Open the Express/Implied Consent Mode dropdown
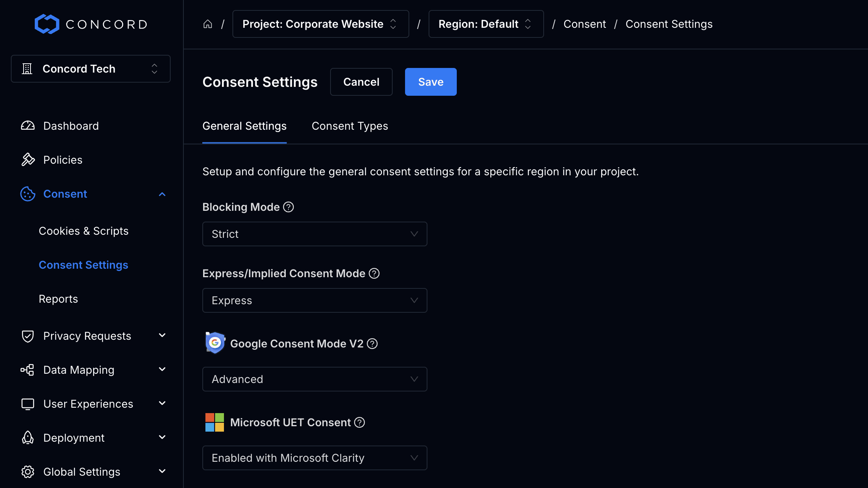This screenshot has height=488, width=868. (314, 300)
